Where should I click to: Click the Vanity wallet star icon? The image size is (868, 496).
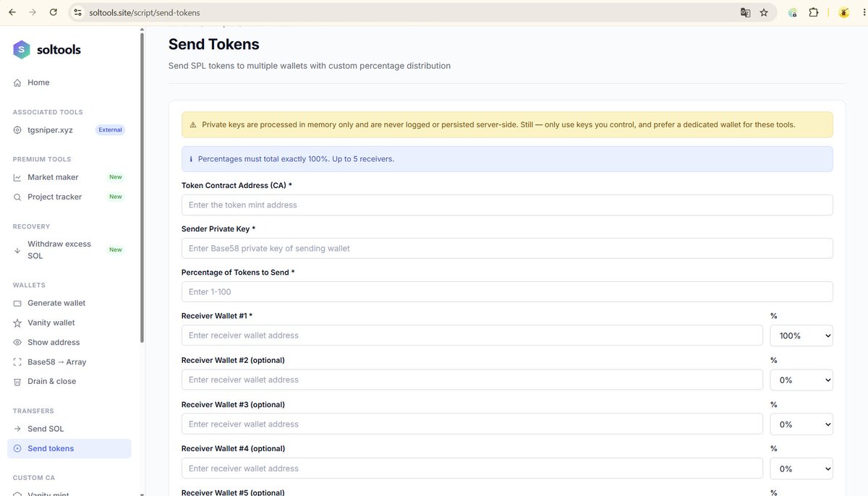pos(17,322)
